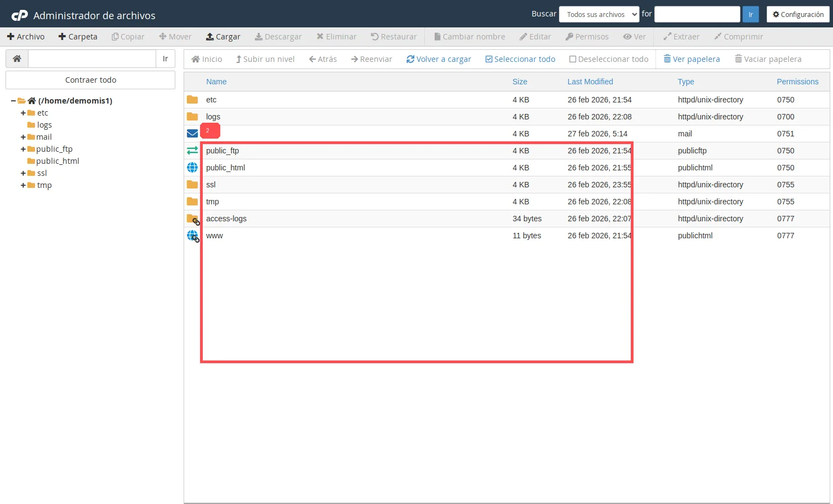Screen dimensions: 833x504
Task: Open Configuración settings with gear icon
Action: point(797,14)
